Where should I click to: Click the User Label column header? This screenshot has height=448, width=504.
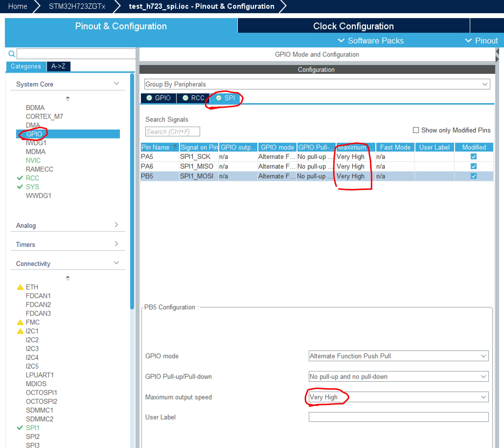coord(435,147)
